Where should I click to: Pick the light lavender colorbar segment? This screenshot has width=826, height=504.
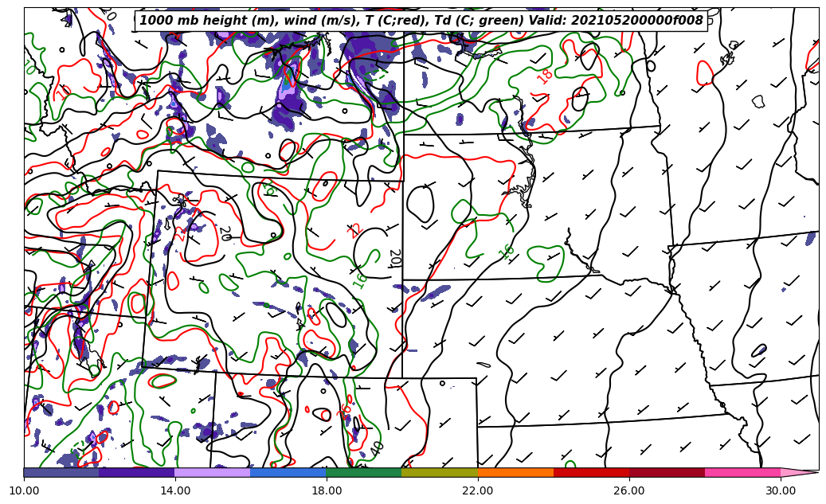(212, 472)
